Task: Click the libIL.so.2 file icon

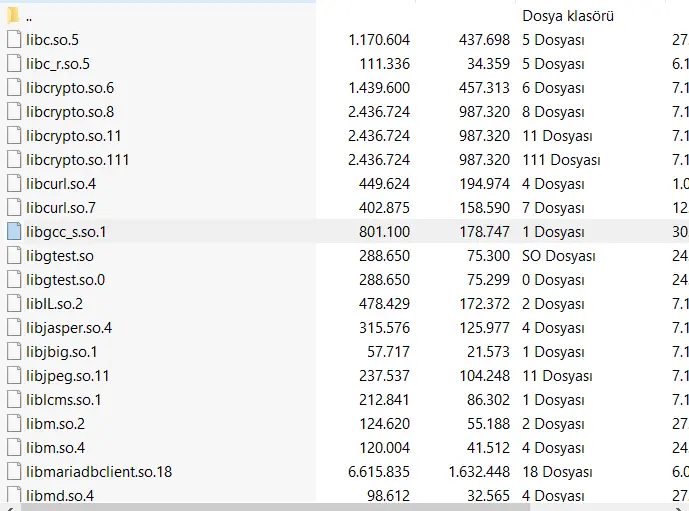Action: (14, 304)
